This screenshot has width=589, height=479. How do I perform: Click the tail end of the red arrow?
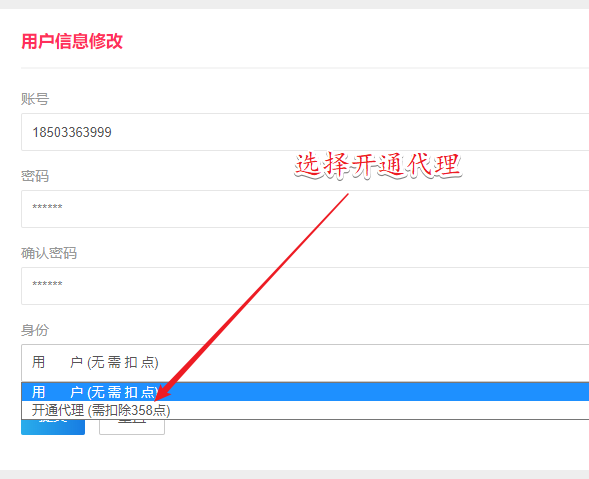[x=347, y=195]
